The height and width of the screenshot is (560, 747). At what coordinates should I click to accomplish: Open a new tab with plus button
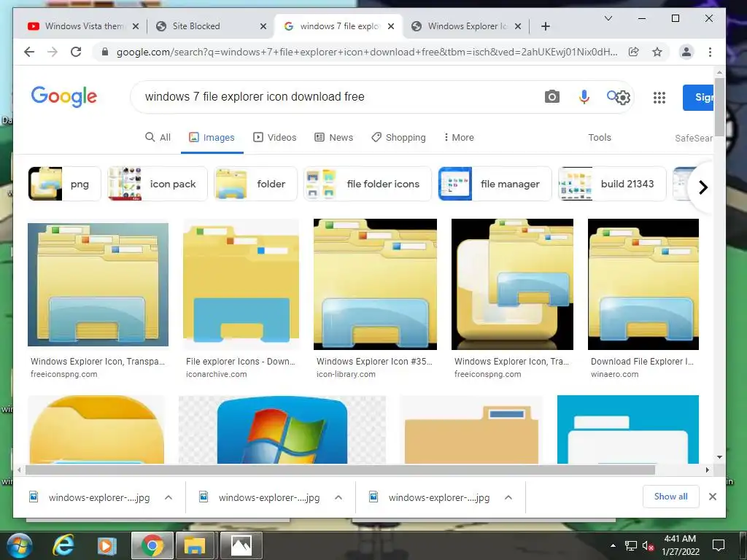[x=546, y=27]
